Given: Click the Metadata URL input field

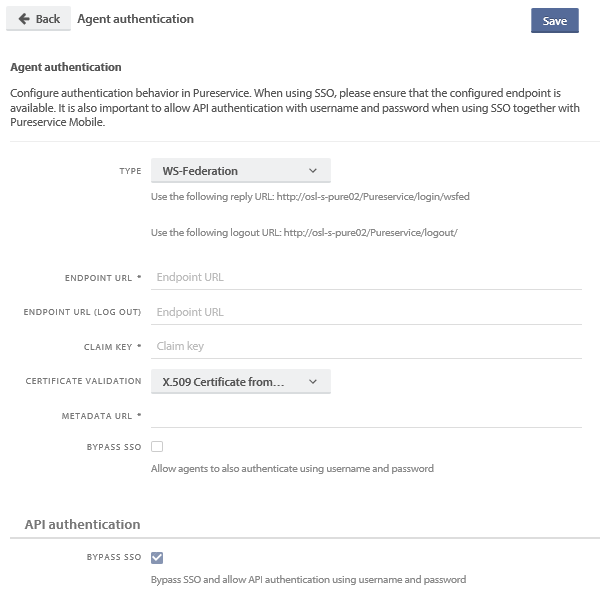Looking at the screenshot, I should point(366,415).
